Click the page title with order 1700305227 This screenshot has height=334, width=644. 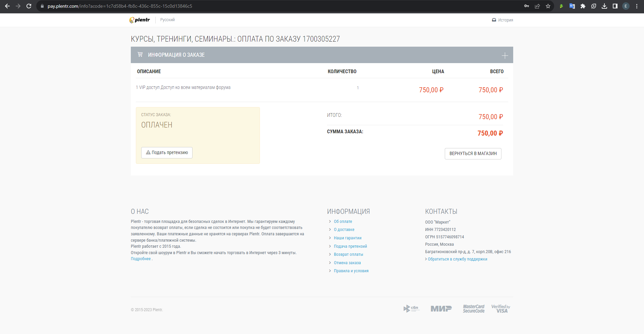point(235,39)
